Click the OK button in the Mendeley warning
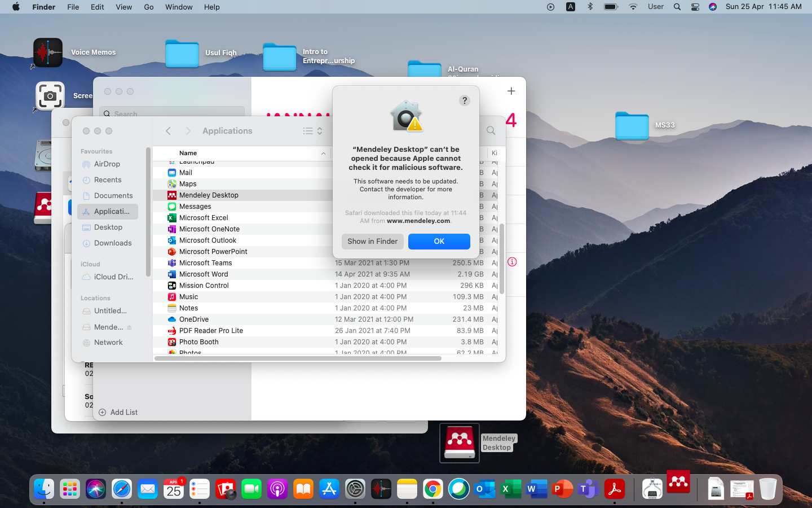Image resolution: width=812 pixels, height=508 pixels. click(439, 242)
